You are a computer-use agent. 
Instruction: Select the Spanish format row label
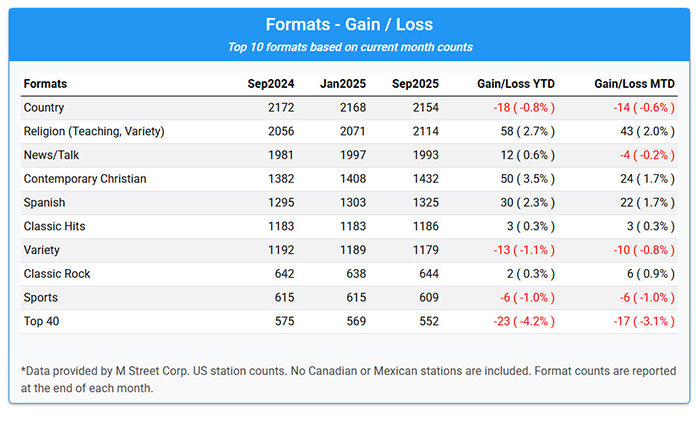coord(46,203)
